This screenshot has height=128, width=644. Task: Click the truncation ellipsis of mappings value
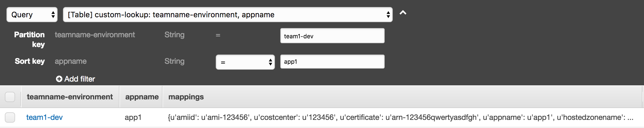630,118
